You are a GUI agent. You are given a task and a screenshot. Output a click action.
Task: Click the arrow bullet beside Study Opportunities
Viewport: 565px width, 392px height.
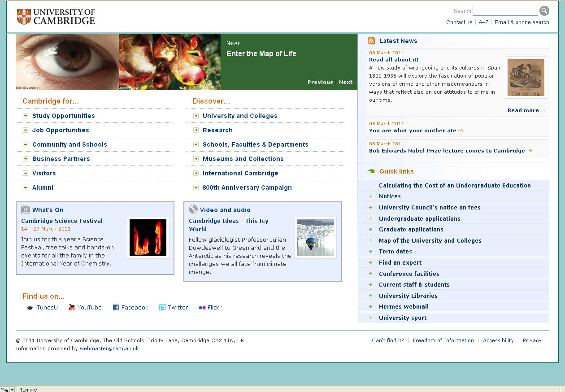point(26,116)
